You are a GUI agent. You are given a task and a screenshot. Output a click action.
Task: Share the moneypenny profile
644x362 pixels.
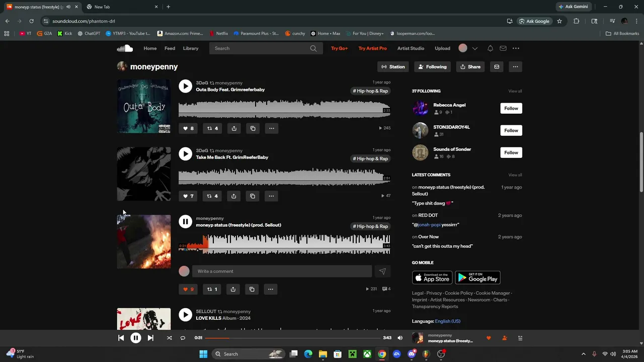470,67
